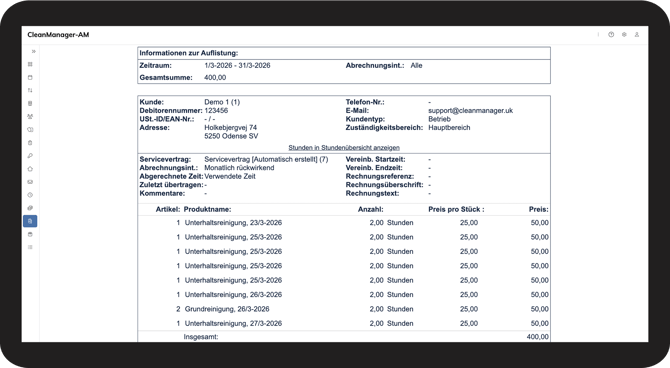Select row 'Grundreinigung, 26/3-2026'
Image resolution: width=670 pixels, height=368 pixels.
(x=344, y=309)
